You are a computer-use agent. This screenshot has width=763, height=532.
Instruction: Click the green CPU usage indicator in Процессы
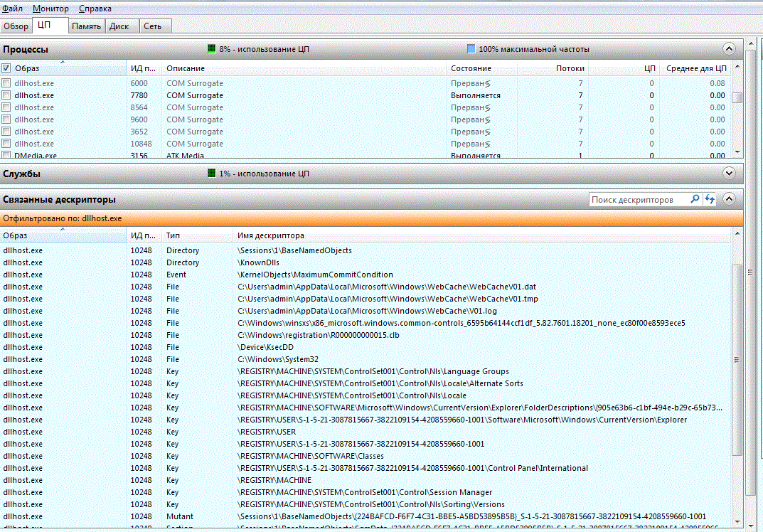click(212, 49)
